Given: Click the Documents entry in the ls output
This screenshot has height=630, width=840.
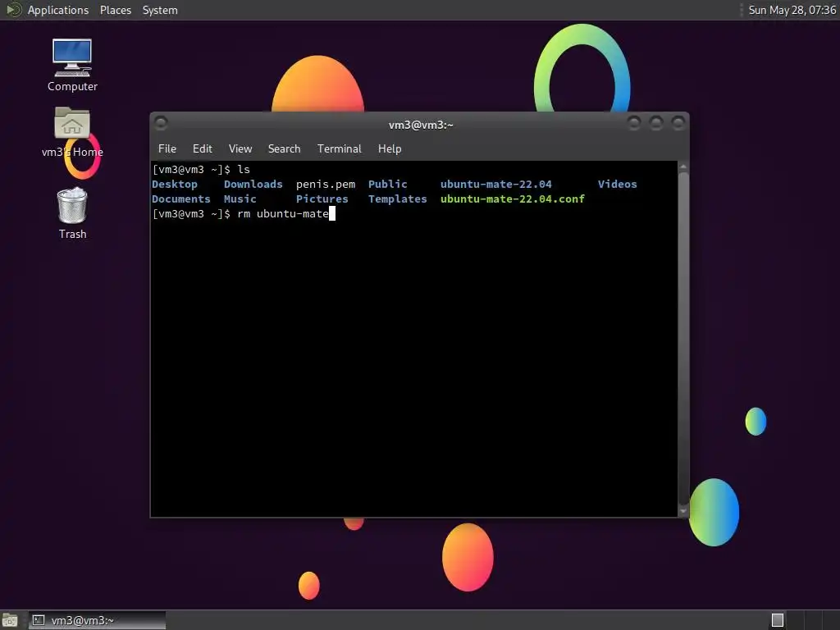Looking at the screenshot, I should pyautogui.click(x=181, y=199).
